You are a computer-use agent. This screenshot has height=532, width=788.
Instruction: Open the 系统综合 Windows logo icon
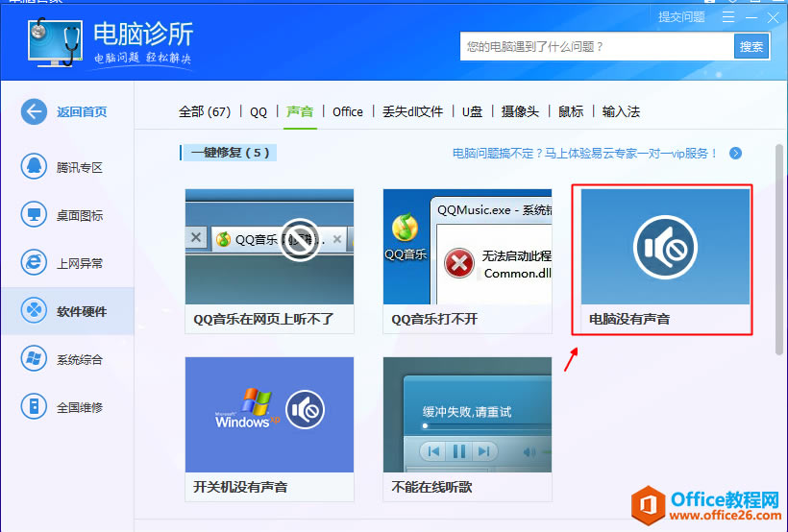[x=34, y=358]
